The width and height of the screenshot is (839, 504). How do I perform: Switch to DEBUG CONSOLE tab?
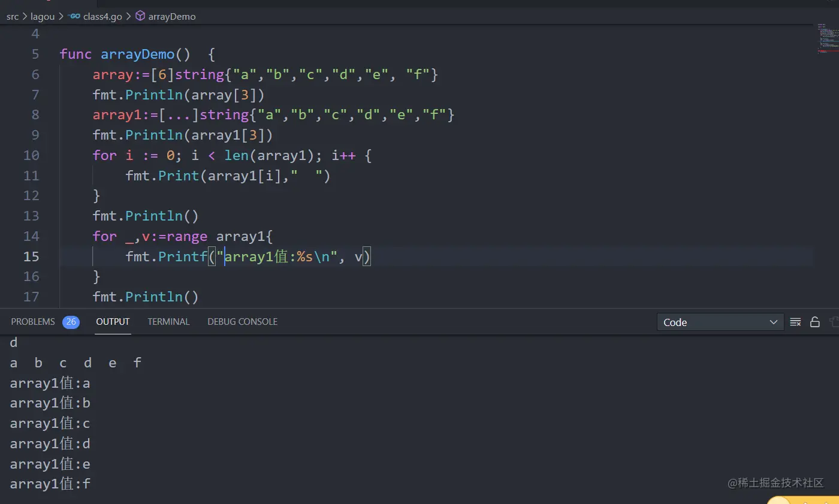pyautogui.click(x=242, y=322)
